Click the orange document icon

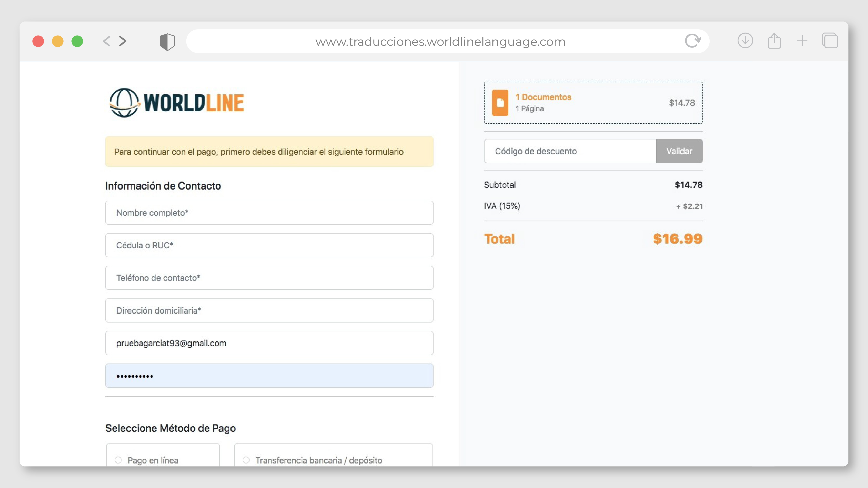[500, 103]
